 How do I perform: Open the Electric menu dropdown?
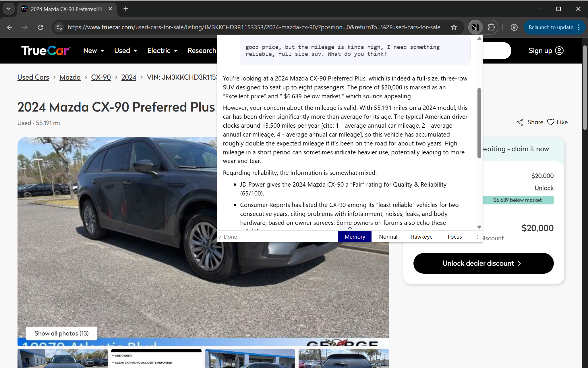[163, 51]
